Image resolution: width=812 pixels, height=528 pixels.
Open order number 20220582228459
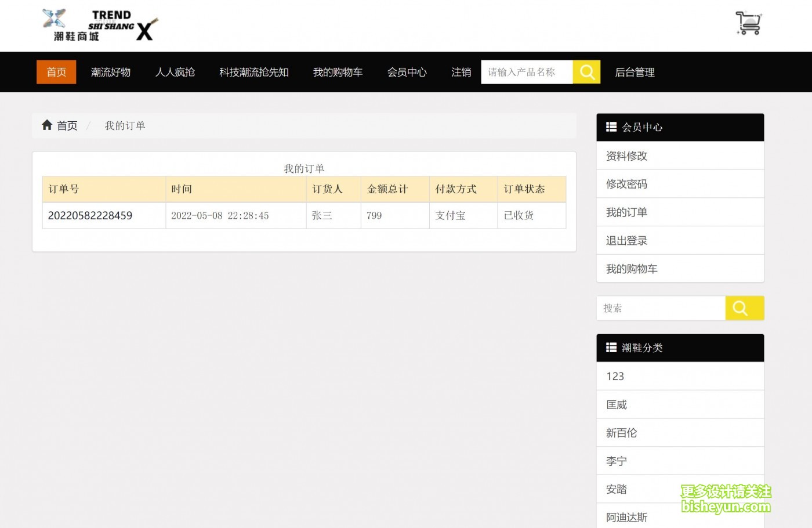coord(90,215)
